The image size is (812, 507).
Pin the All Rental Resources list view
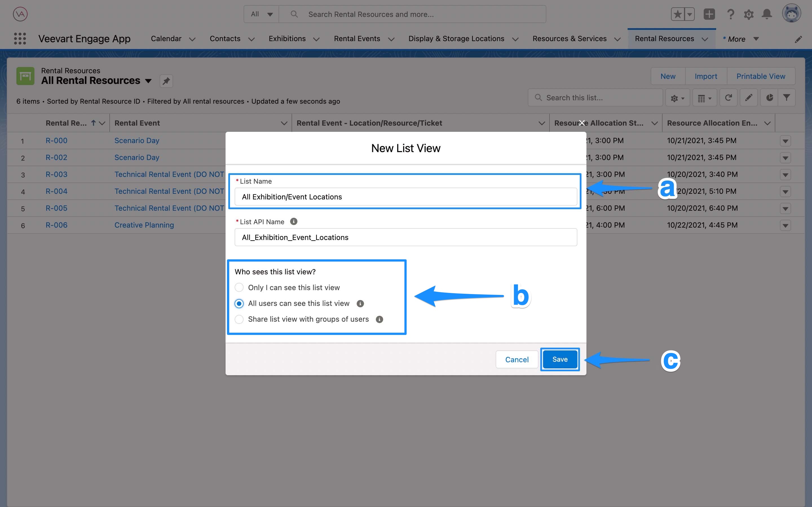pos(166,81)
